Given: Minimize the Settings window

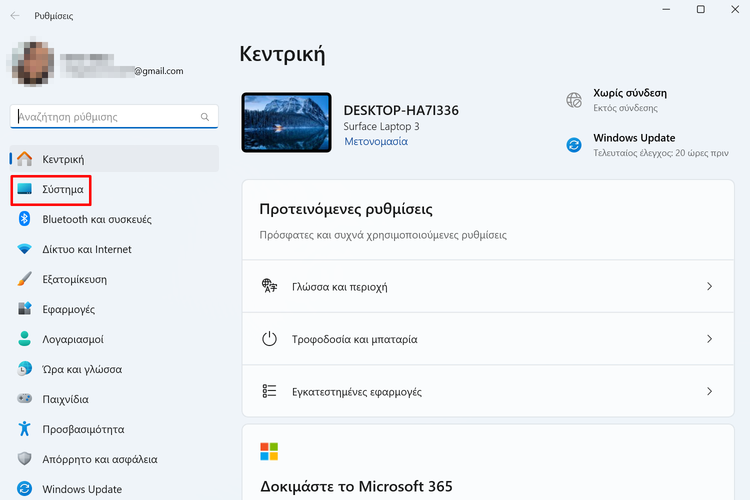Looking at the screenshot, I should tap(666, 9).
